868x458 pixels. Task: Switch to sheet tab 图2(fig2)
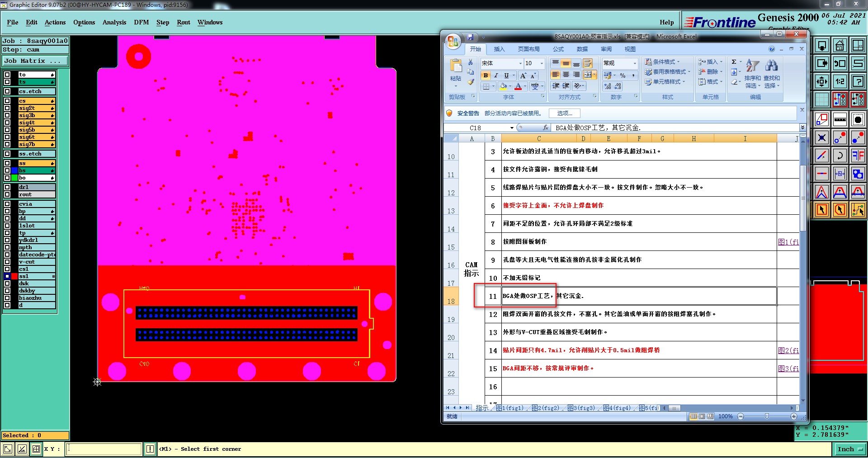[x=546, y=408]
